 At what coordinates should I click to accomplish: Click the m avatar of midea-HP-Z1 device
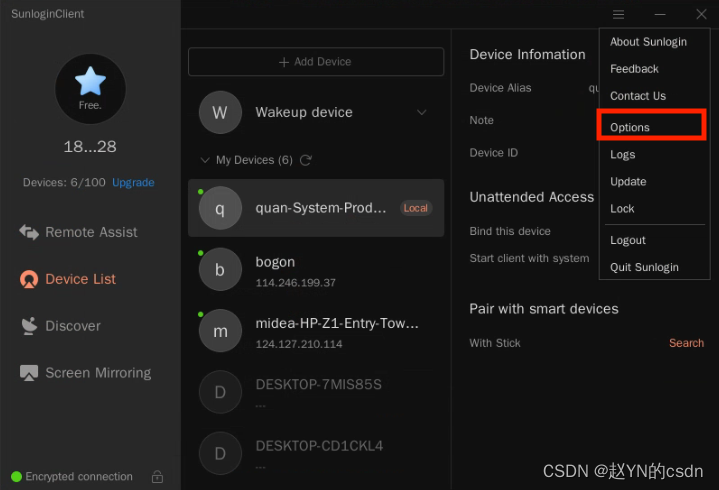[x=220, y=331]
